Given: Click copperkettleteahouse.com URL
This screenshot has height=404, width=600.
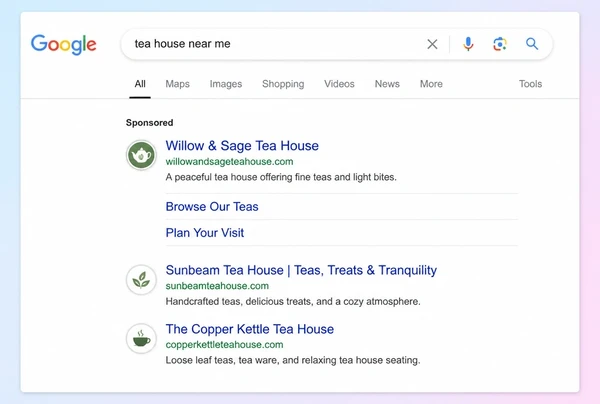Looking at the screenshot, I should (225, 345).
